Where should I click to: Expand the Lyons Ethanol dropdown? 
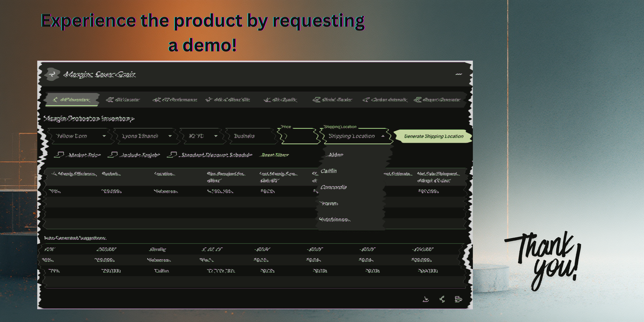point(146,136)
